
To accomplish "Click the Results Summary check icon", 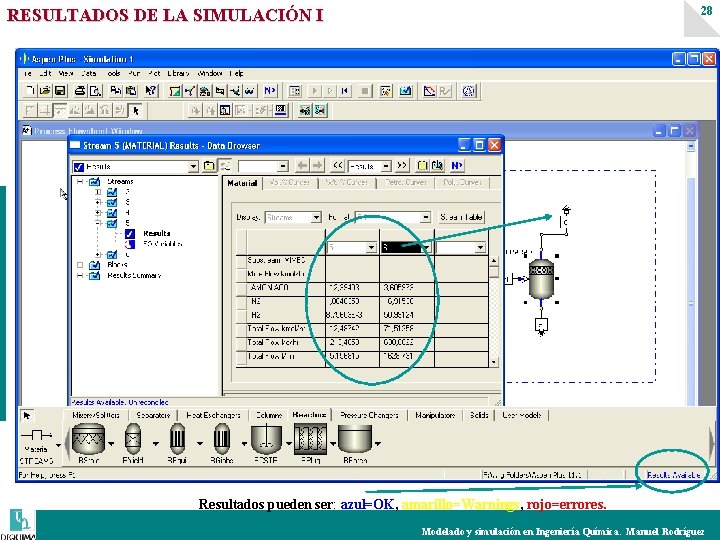I will click(94, 276).
